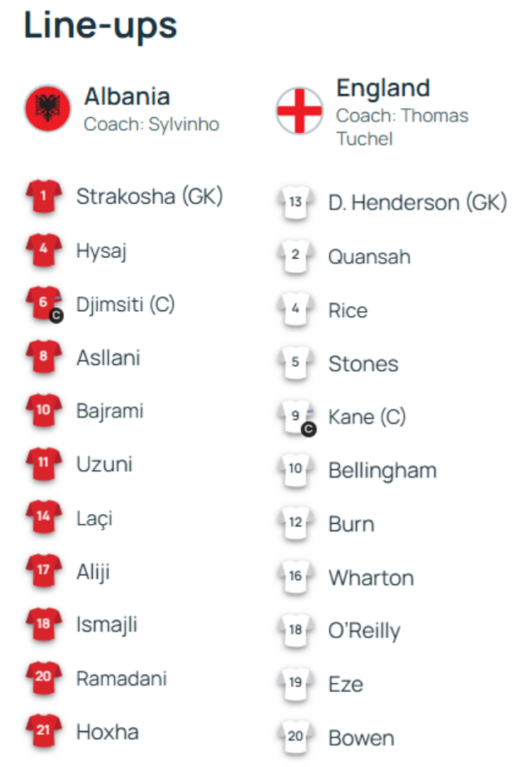Click player name Ramadani
Screen dimensions: 532x767
point(121,678)
